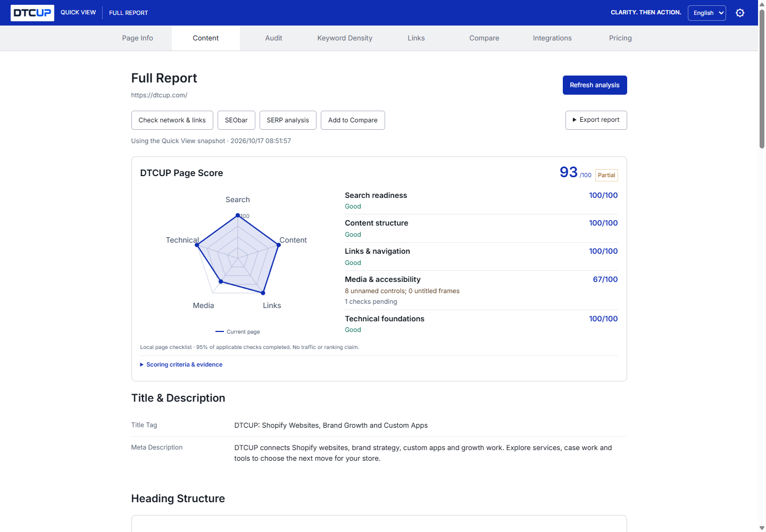Click Media & accessibility score 67/100
766x532 pixels.
pos(605,279)
